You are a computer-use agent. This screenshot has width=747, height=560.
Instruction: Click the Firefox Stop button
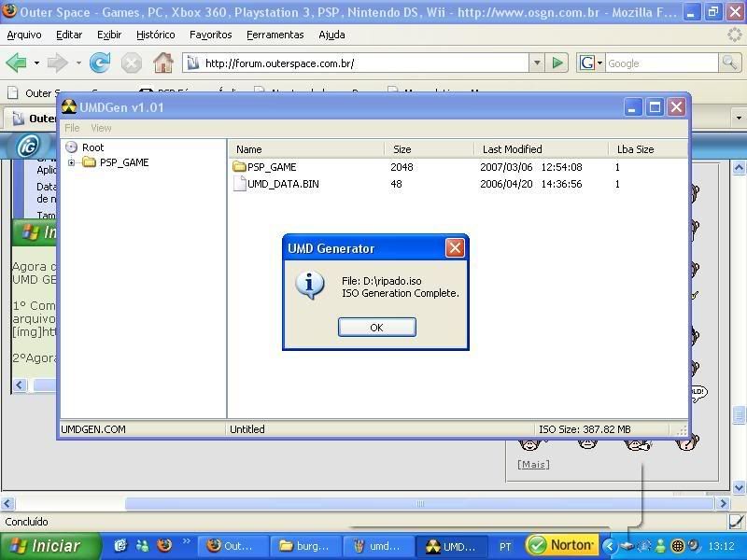(131, 63)
